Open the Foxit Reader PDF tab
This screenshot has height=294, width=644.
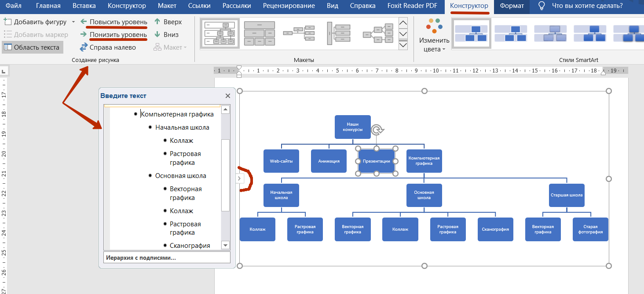[x=412, y=6]
